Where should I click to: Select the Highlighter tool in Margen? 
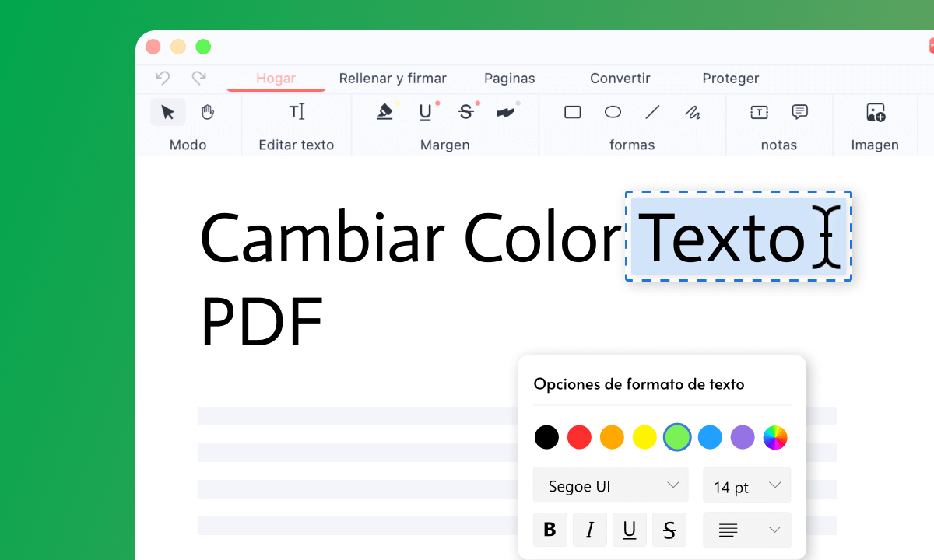point(385,112)
